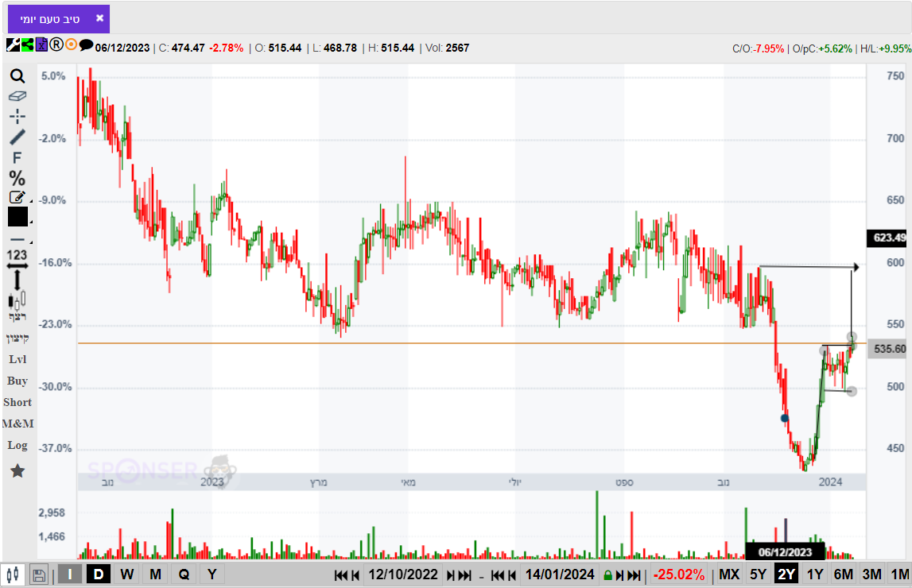Toggle the Lvl levels option
The width and height of the screenshot is (912, 588).
pyautogui.click(x=17, y=359)
